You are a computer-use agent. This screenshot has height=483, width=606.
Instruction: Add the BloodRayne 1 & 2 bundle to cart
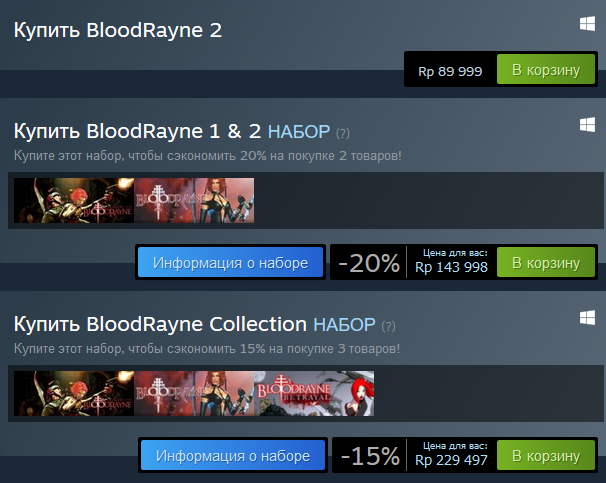(x=546, y=263)
